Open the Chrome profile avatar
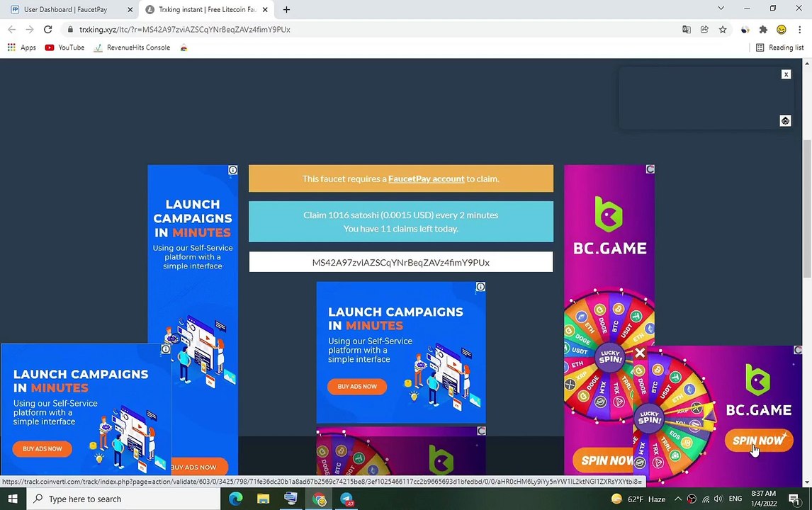 (781, 30)
